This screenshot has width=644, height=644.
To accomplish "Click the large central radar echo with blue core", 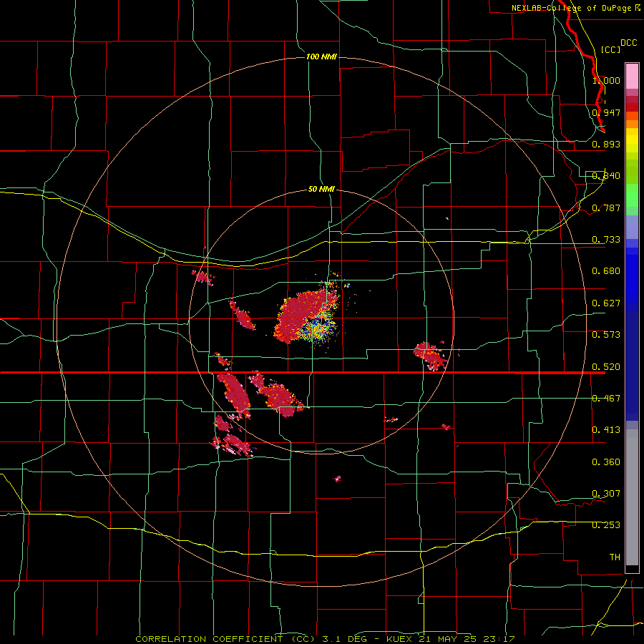I will pyautogui.click(x=307, y=316).
